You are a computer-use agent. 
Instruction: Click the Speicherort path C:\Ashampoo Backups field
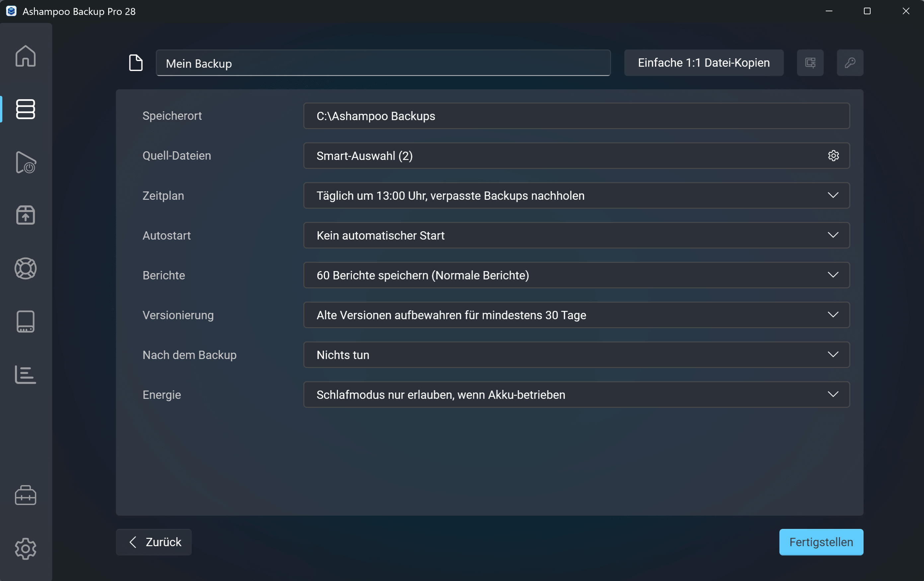[x=577, y=116]
